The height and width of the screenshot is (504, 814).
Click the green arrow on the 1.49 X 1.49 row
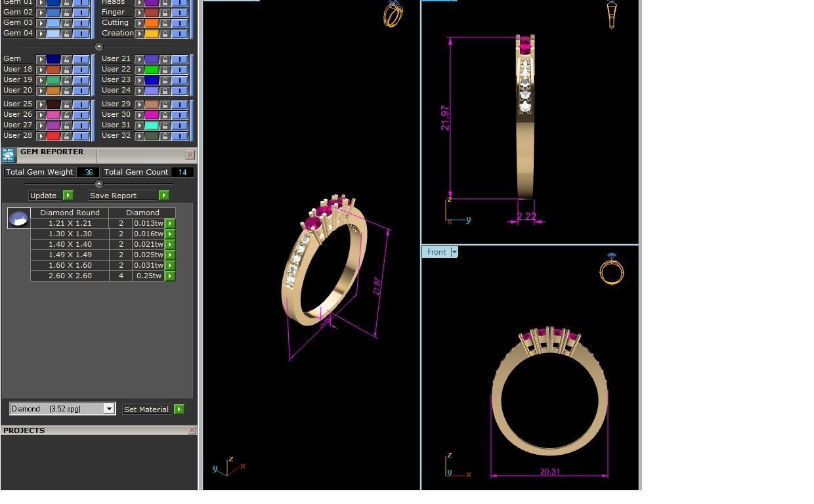pyautogui.click(x=170, y=255)
